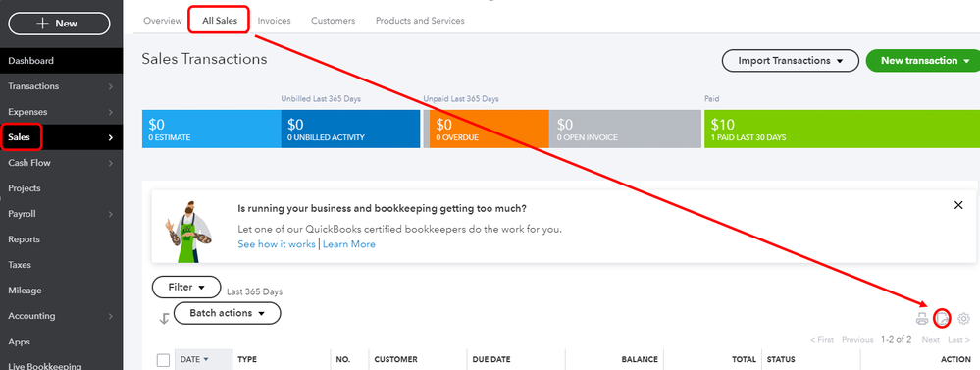Print the sales transactions list

point(922,319)
